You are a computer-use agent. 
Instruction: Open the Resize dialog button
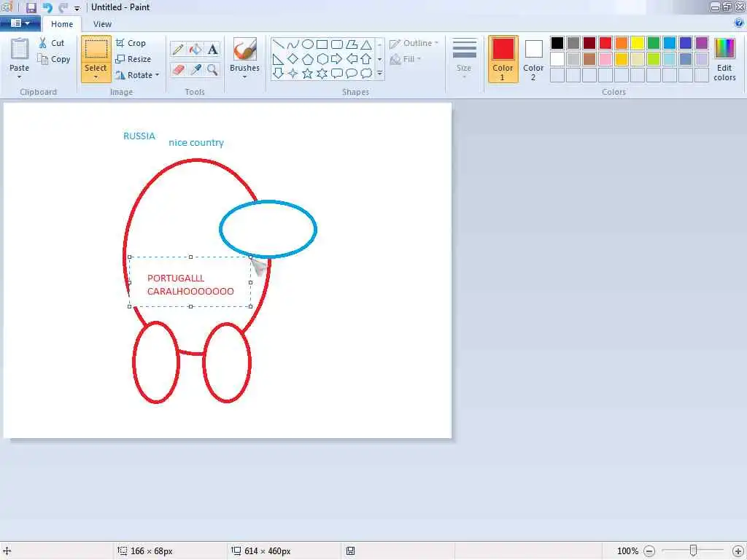133,59
